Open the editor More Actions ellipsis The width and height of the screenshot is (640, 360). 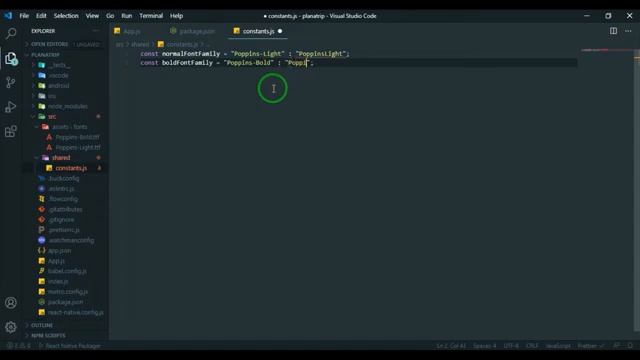tap(628, 31)
